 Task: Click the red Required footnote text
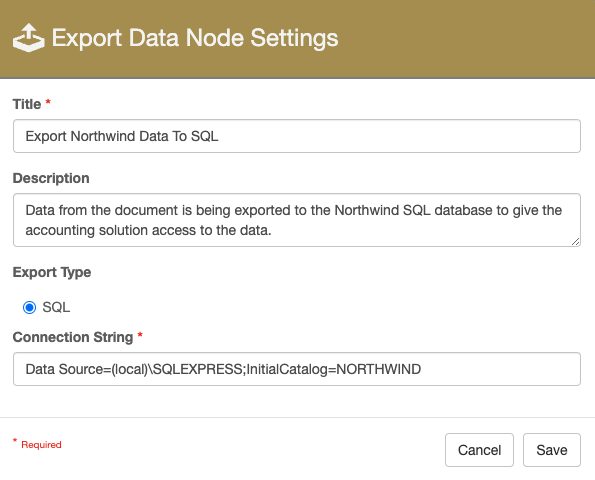click(41, 445)
